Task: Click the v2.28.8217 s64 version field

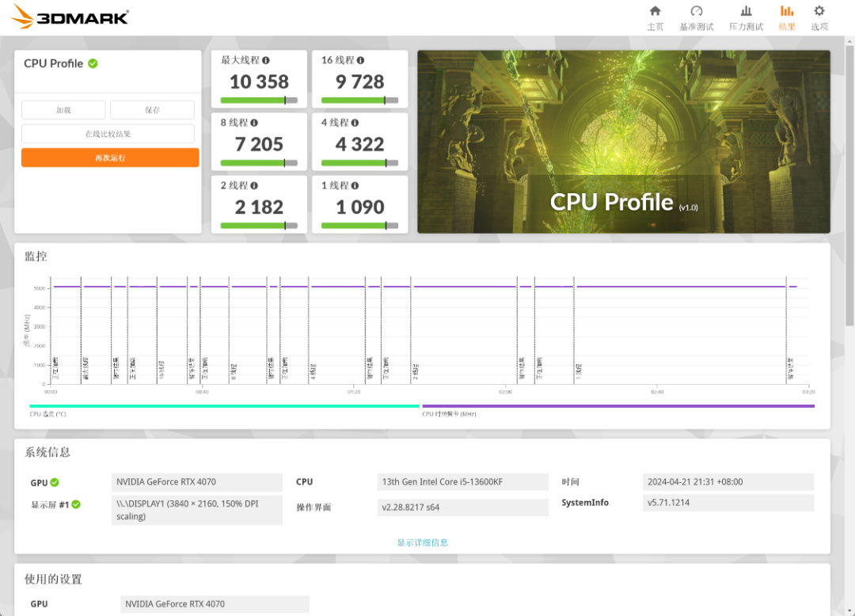Action: pos(463,507)
